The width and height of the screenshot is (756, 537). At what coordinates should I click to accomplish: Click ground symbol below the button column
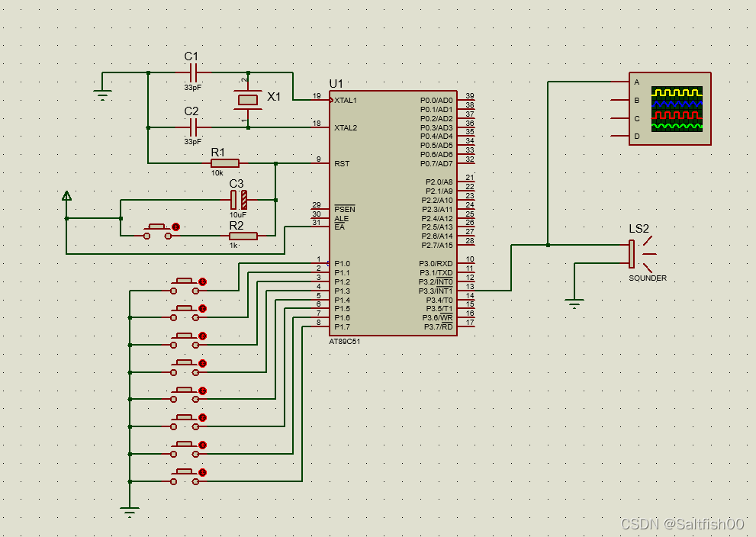click(130, 512)
